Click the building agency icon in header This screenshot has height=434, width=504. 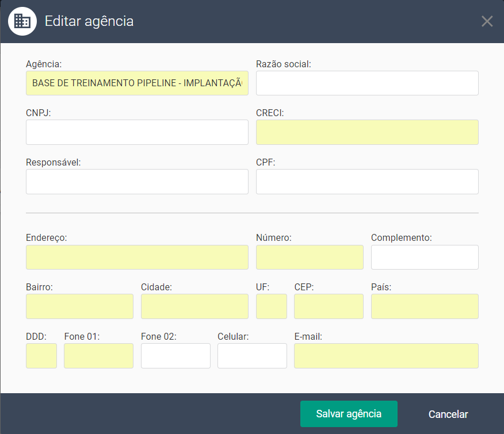pos(22,22)
